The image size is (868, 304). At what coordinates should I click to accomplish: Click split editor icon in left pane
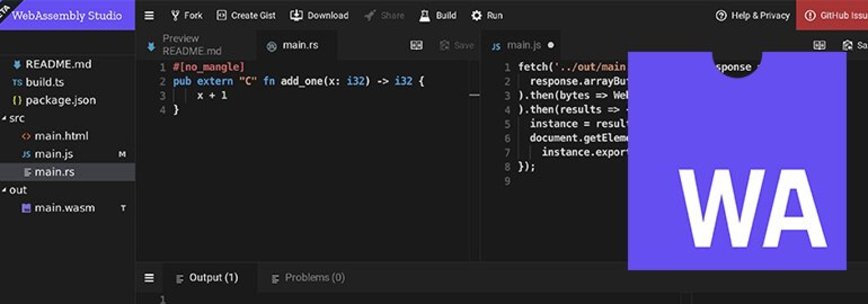pos(416,45)
